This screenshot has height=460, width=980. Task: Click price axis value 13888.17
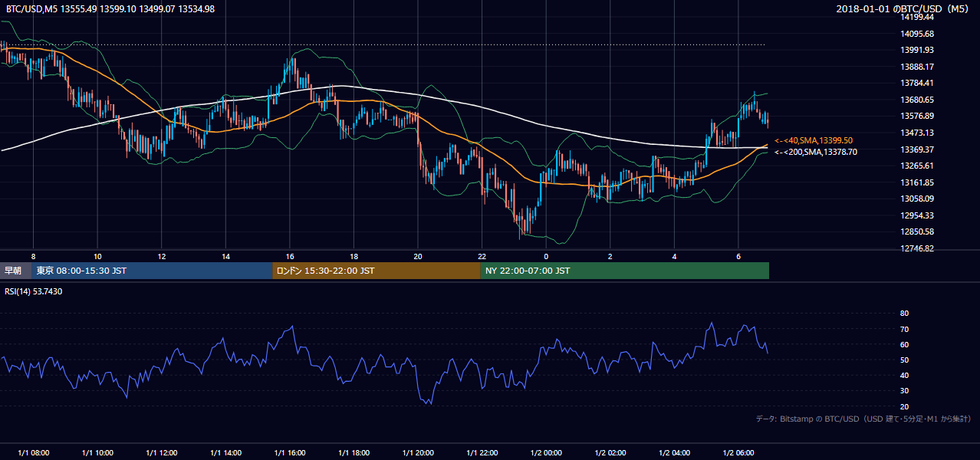click(x=917, y=67)
